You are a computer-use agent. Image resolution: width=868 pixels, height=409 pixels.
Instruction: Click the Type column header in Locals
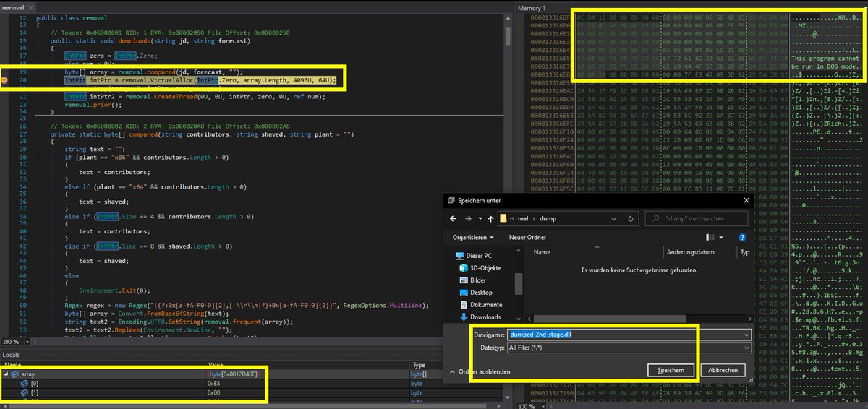click(419, 365)
